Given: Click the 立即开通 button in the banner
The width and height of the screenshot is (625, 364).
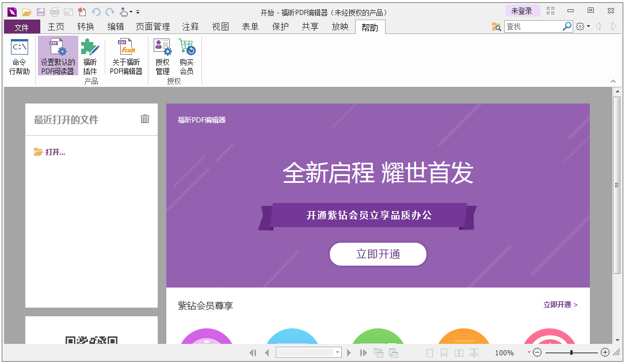Looking at the screenshot, I should tap(378, 254).
